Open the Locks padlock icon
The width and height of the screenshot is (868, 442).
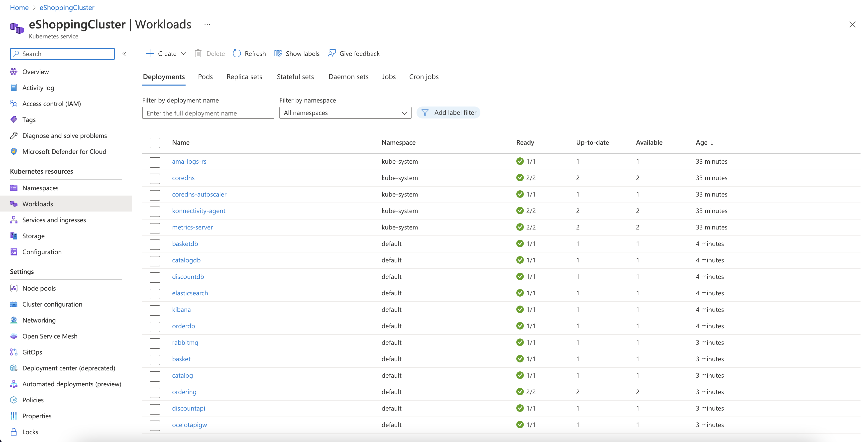(13, 432)
